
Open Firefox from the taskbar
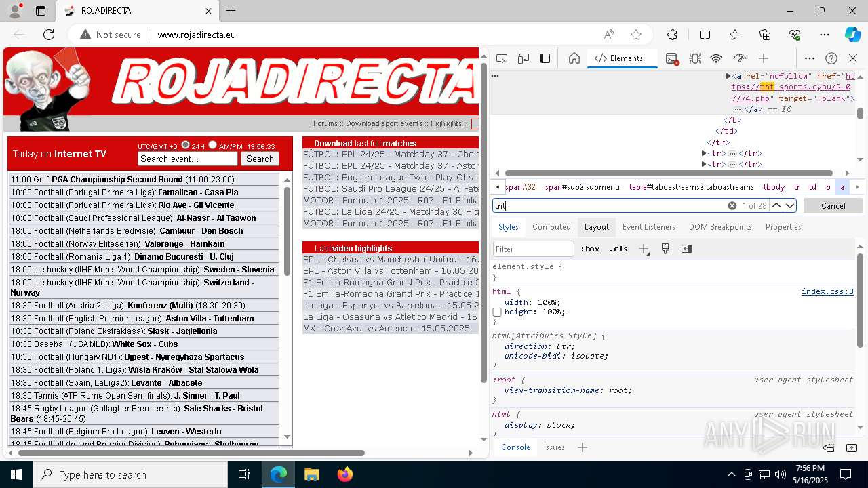click(x=344, y=474)
